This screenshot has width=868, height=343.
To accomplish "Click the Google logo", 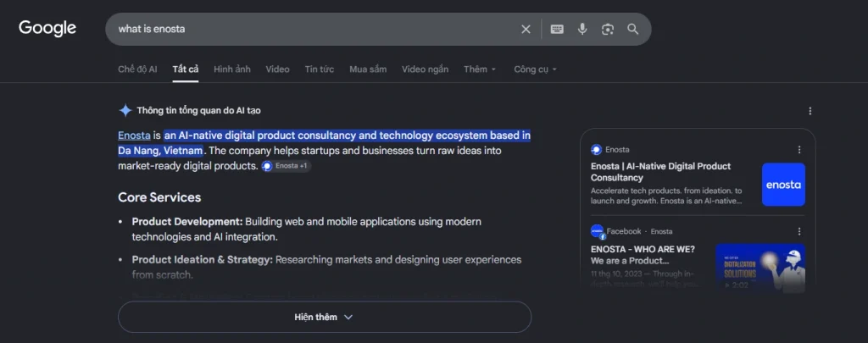I will click(47, 28).
